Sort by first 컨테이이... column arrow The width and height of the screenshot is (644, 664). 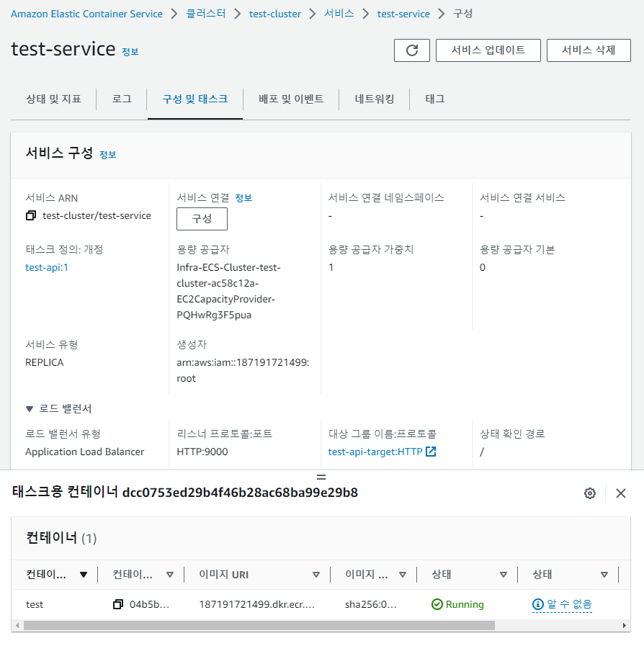pos(84,575)
